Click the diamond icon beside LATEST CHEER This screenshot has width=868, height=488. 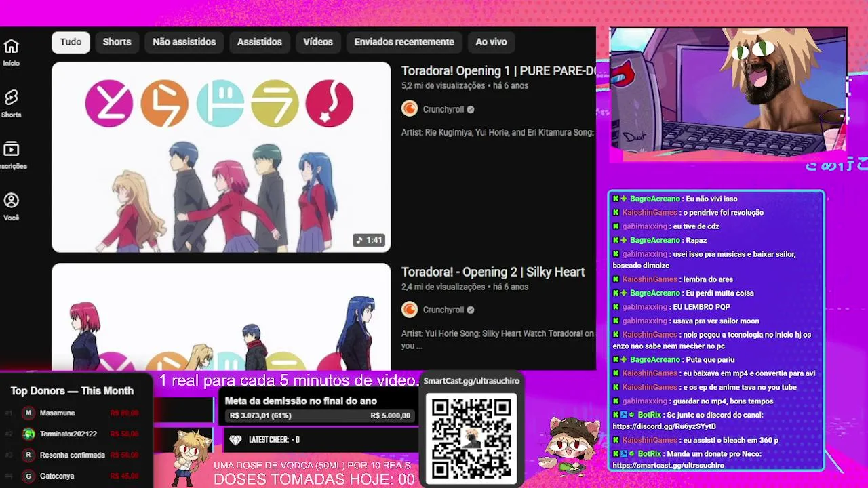[235, 440]
